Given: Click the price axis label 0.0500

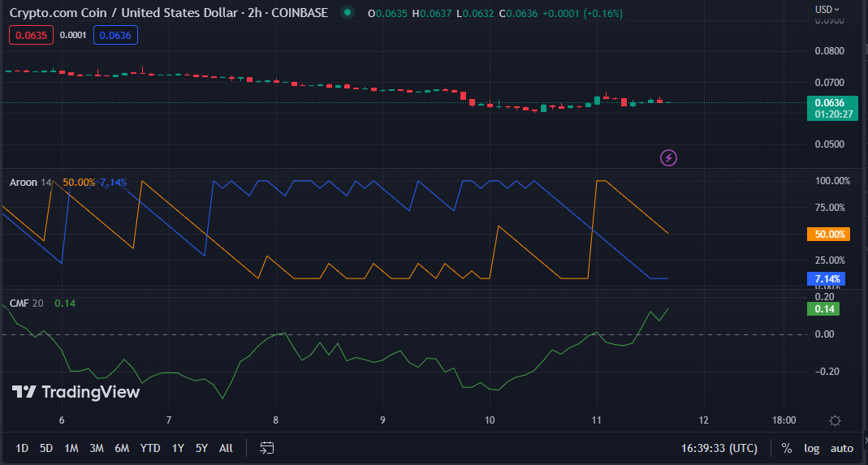Looking at the screenshot, I should pyautogui.click(x=830, y=144).
